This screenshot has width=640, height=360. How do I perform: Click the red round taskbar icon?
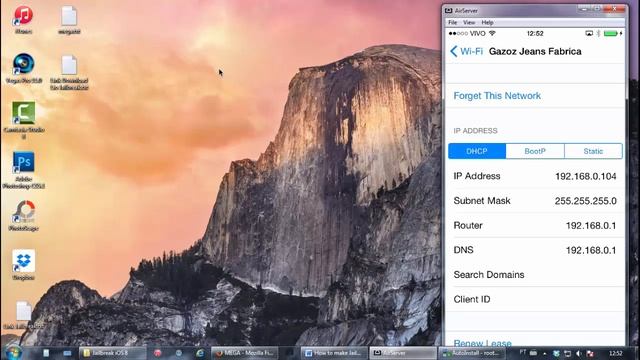[x=158, y=353]
